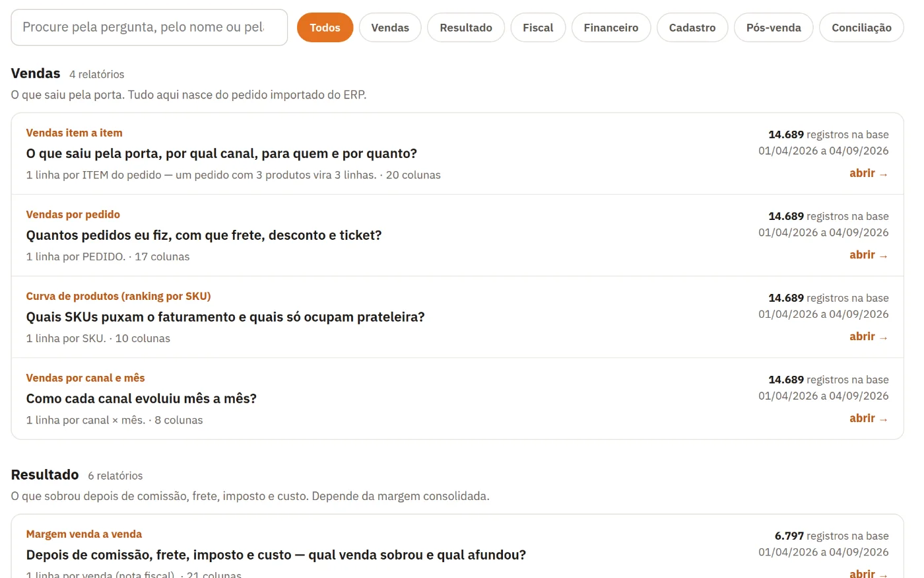
Task: Open the Pós-venda filter
Action: pyautogui.click(x=774, y=28)
